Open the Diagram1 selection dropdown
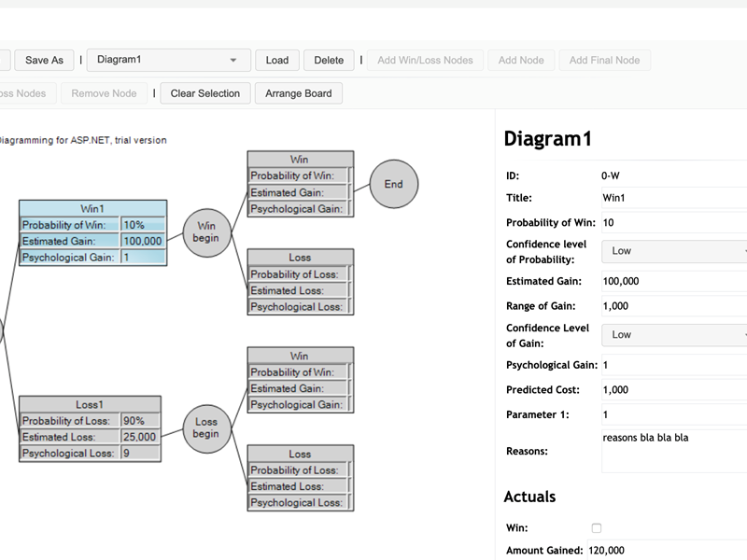Viewport: 747px width, 560px height. pos(168,61)
